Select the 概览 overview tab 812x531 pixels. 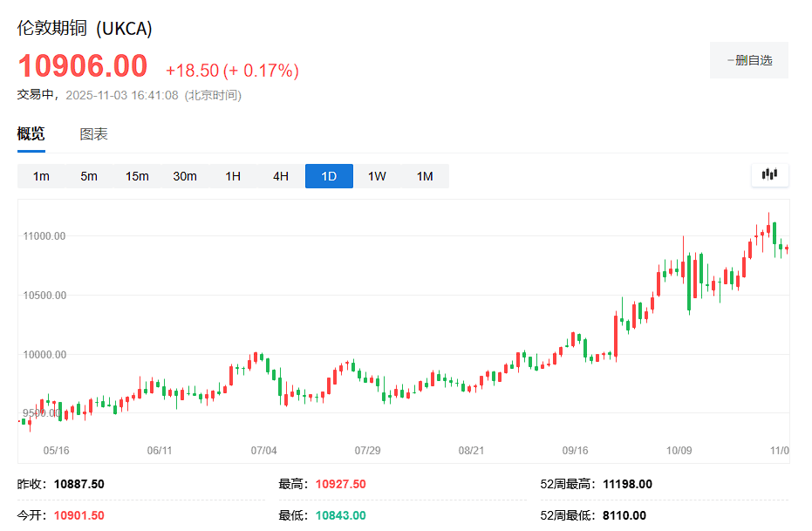[31, 134]
